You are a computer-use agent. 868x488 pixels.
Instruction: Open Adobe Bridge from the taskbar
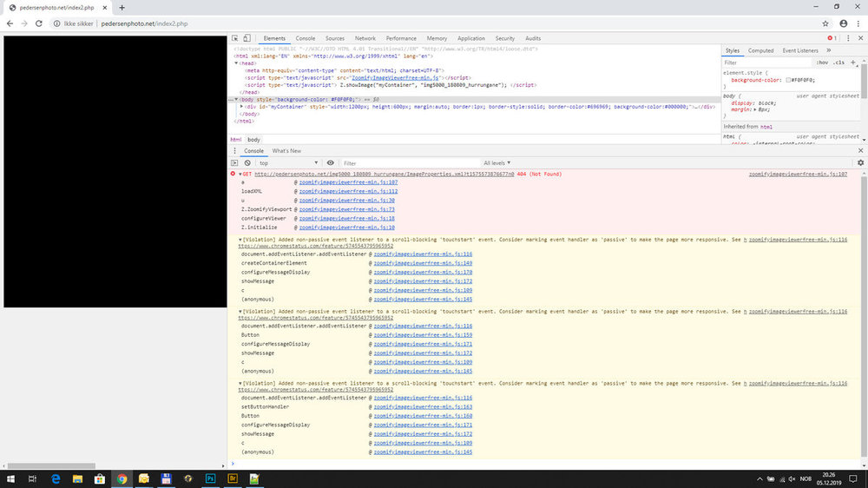pyautogui.click(x=233, y=478)
